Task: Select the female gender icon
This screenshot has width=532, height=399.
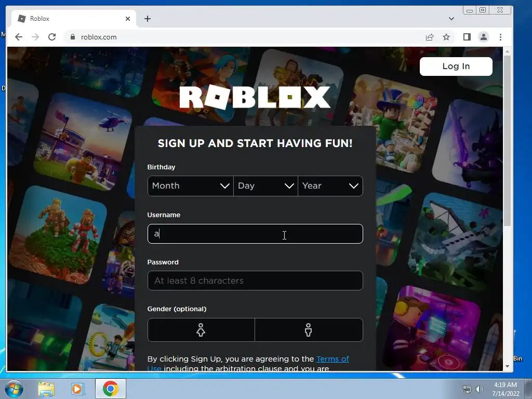Action: pyautogui.click(x=201, y=330)
